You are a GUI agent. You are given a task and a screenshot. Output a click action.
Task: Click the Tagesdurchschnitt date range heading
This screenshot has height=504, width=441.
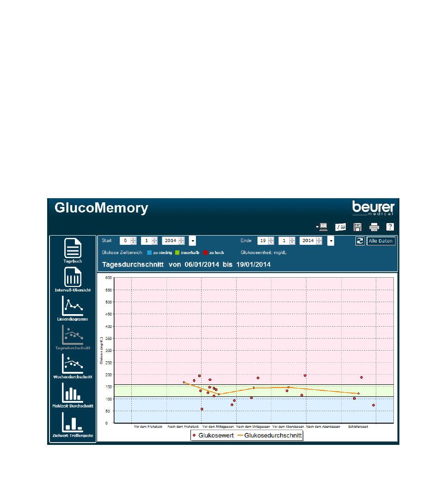click(186, 265)
